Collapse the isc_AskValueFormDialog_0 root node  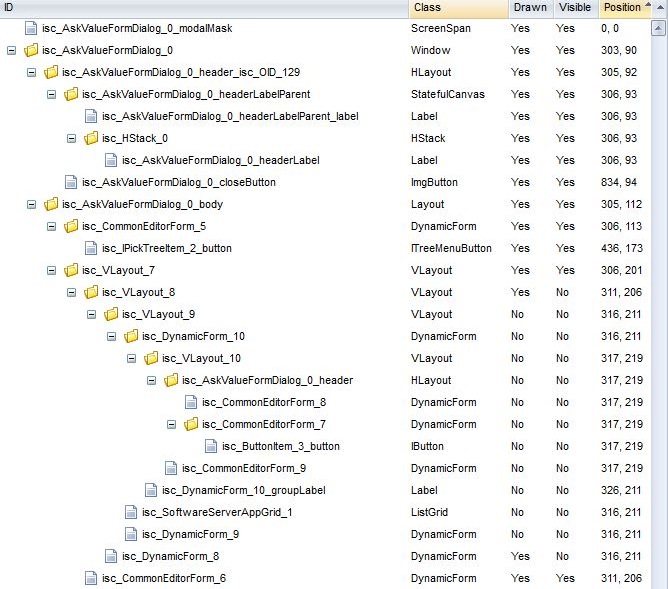coord(11,50)
